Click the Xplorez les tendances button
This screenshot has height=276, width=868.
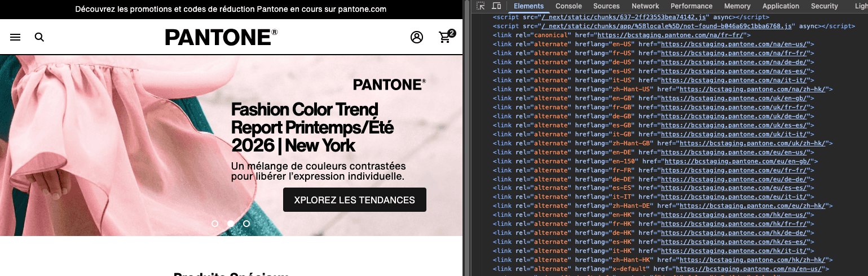pos(354,200)
